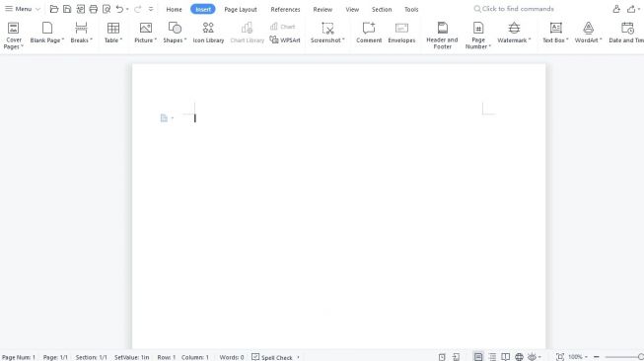Click the 'Column: 1' status entry
The height and width of the screenshot is (361, 644).
pyautogui.click(x=195, y=357)
